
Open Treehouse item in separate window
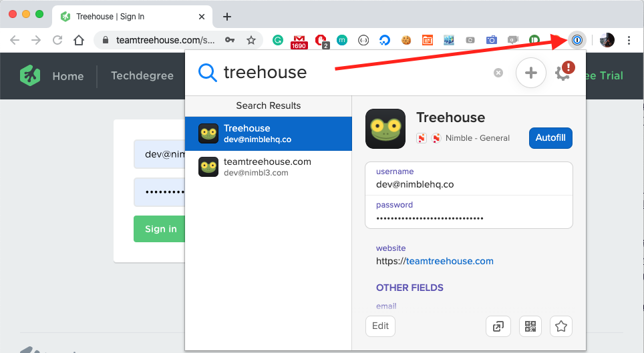pyautogui.click(x=498, y=326)
